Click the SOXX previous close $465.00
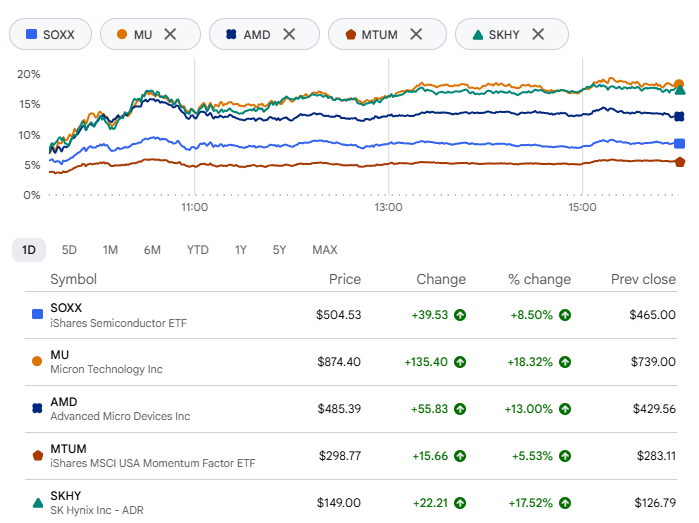Viewport: 699px width, 523px height. 652,315
